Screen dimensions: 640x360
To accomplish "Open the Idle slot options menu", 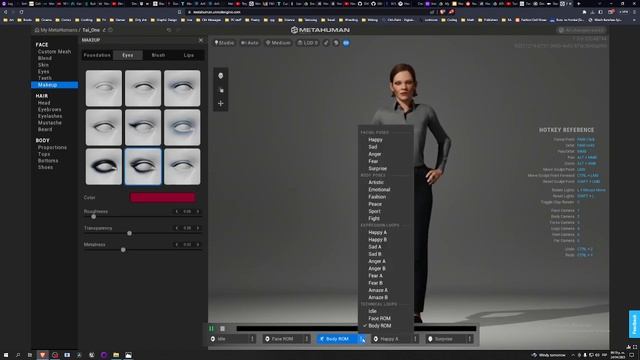I will (x=252, y=339).
